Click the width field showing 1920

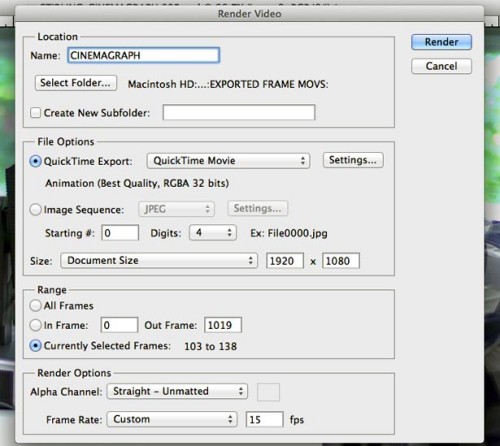click(x=285, y=261)
